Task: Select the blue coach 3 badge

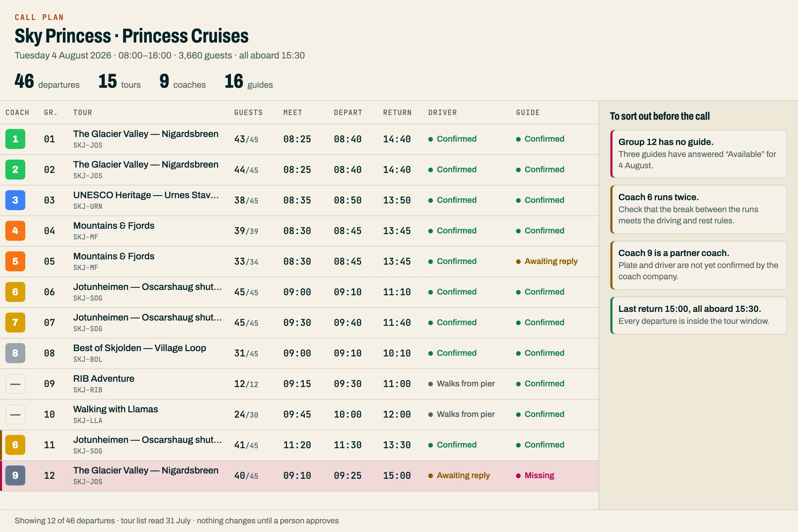Action: point(15,200)
